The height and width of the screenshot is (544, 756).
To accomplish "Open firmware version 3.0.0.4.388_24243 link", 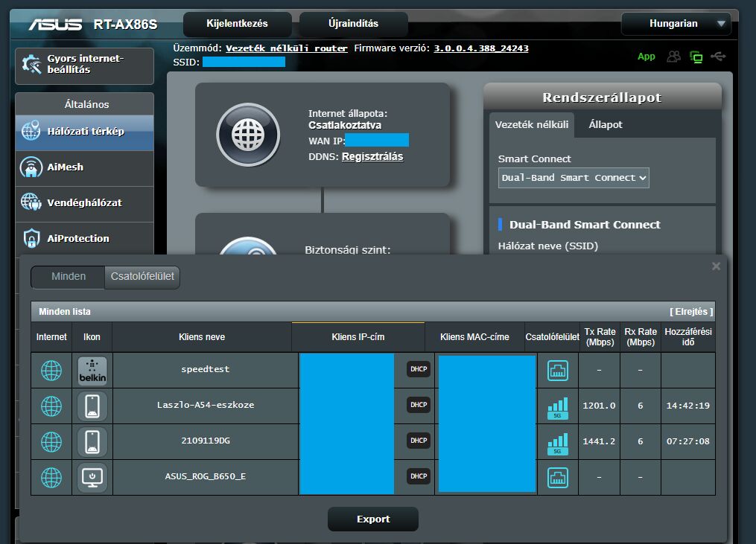I will (x=481, y=48).
